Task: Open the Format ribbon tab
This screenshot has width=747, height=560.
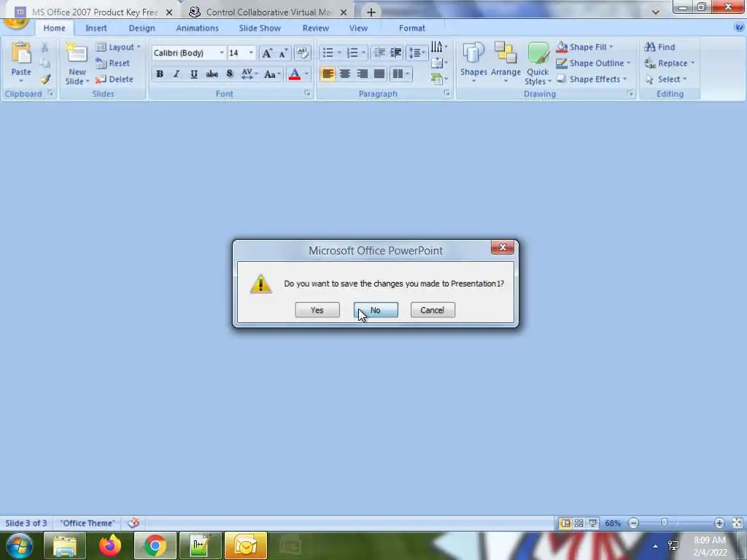Action: tap(412, 28)
